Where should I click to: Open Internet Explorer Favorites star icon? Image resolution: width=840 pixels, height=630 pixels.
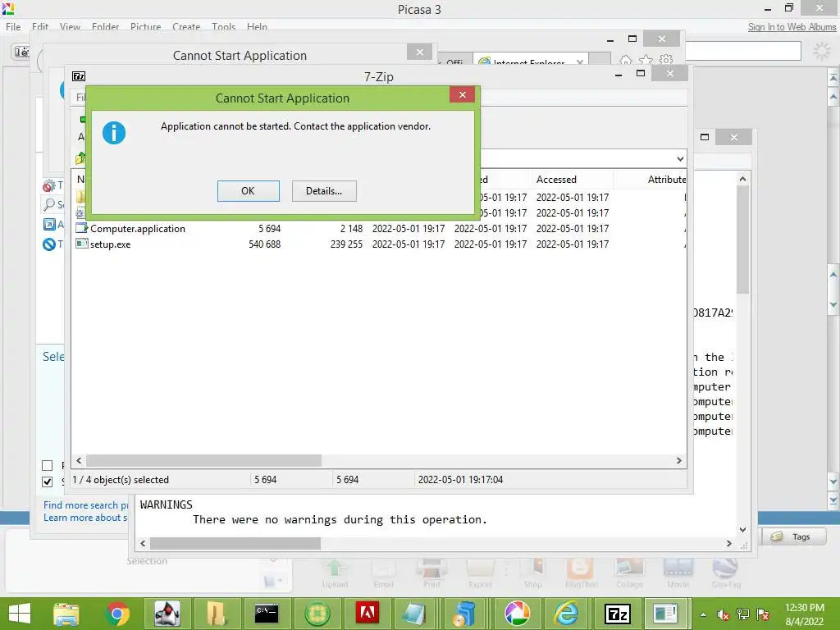click(x=646, y=60)
